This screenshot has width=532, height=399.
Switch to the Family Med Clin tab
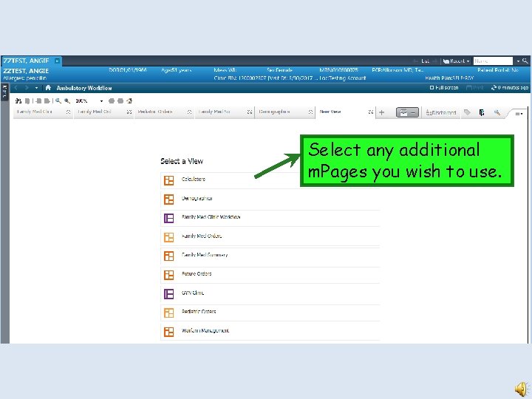[x=43, y=112]
